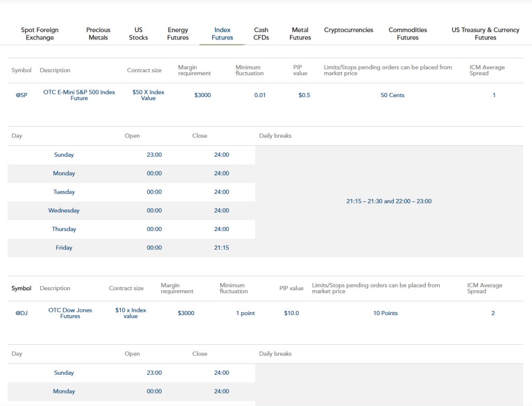Click the @DJ symbol
This screenshot has width=532, height=406.
point(21,314)
